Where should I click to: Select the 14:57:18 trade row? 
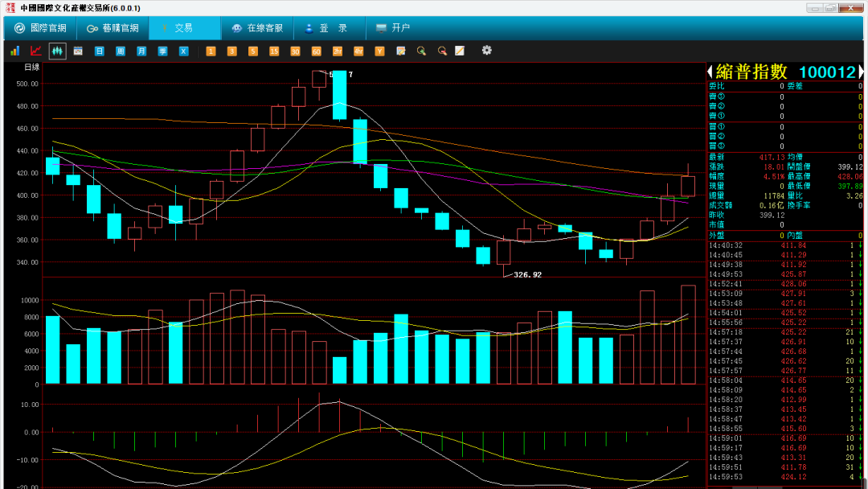coord(785,332)
